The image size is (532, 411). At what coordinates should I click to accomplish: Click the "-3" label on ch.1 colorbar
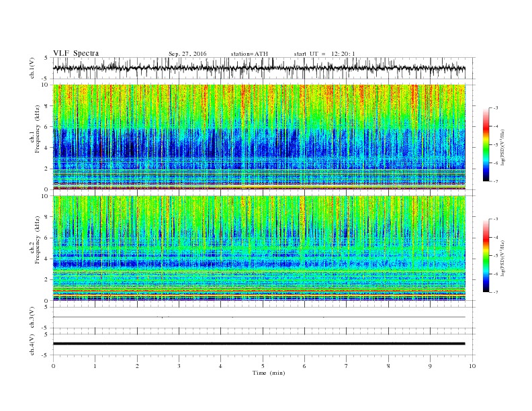tap(496, 108)
